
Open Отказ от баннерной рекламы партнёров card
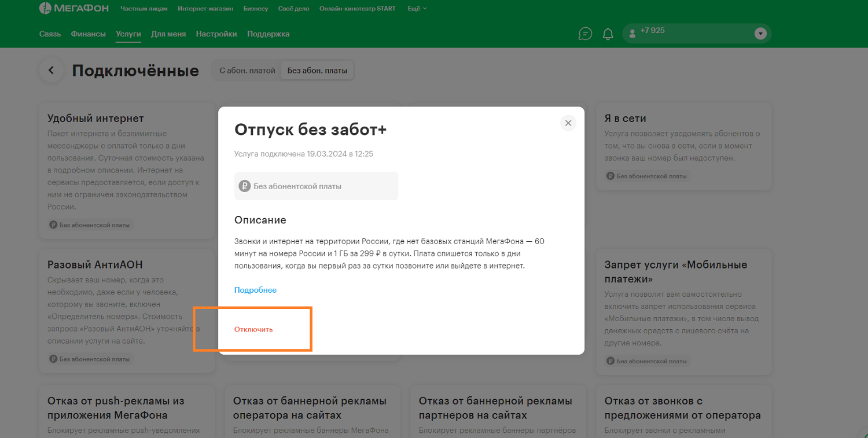click(x=498, y=412)
